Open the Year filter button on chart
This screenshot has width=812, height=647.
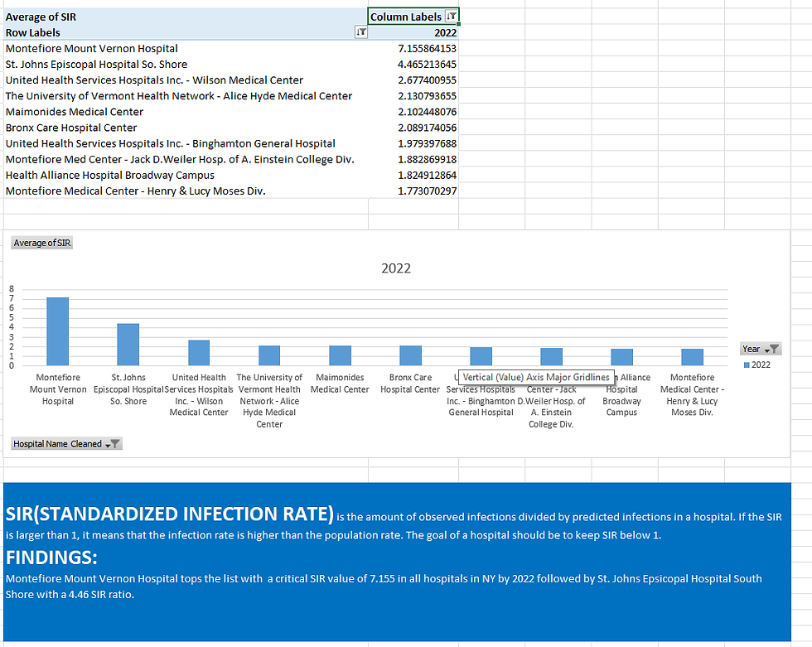coord(761,349)
